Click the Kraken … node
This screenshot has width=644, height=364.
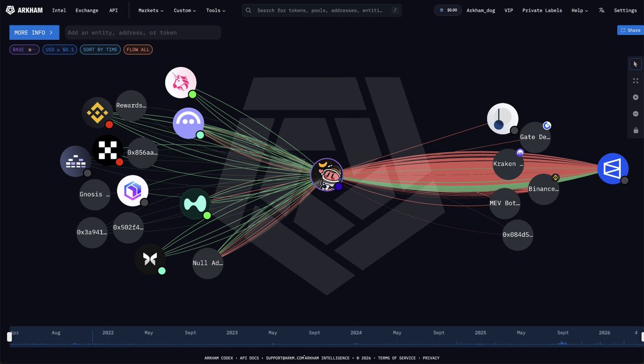tap(508, 164)
